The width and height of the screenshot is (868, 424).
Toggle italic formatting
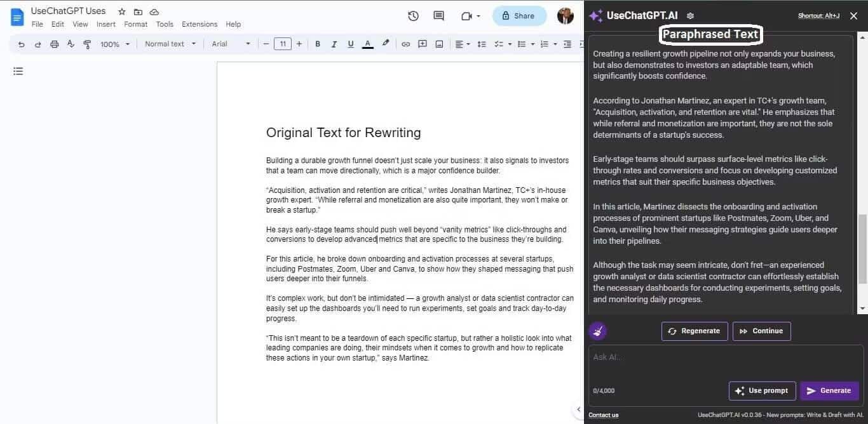(334, 44)
